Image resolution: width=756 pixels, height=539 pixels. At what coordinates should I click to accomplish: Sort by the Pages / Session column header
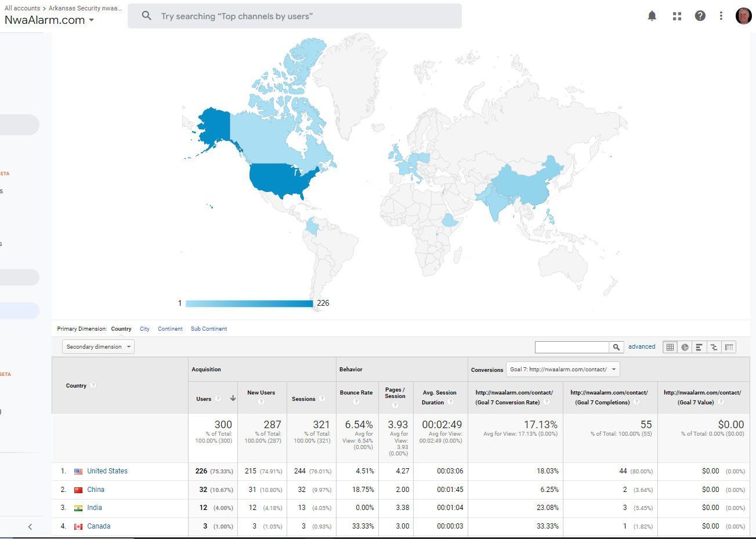(395, 393)
